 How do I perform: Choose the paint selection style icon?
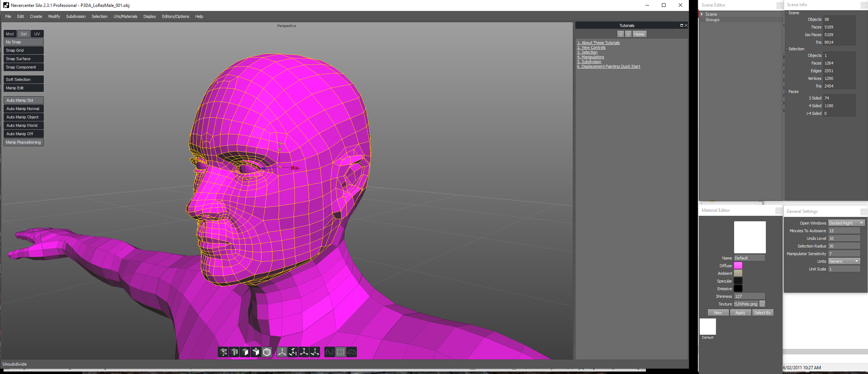click(x=329, y=352)
